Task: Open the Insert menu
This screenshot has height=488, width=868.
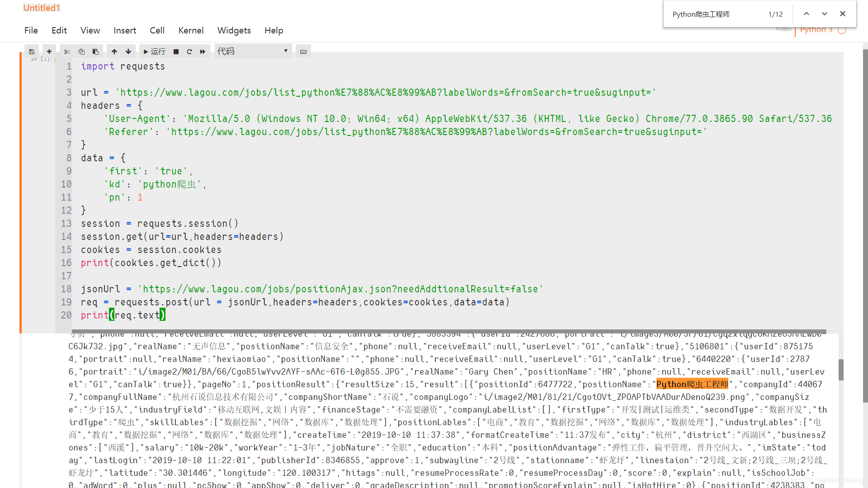Action: coord(125,30)
